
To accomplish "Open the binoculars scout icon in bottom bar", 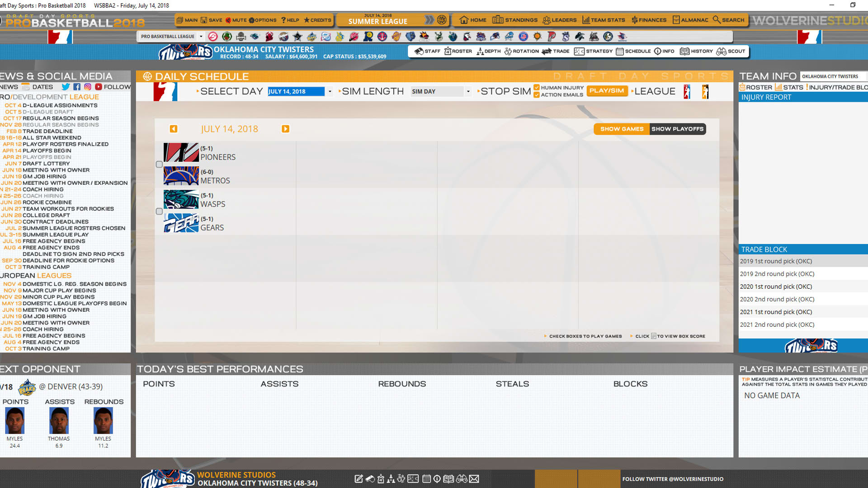I will point(462,479).
